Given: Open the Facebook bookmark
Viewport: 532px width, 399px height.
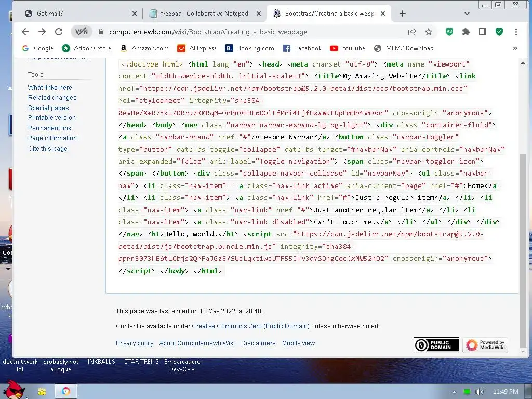Looking at the screenshot, I should [302, 48].
